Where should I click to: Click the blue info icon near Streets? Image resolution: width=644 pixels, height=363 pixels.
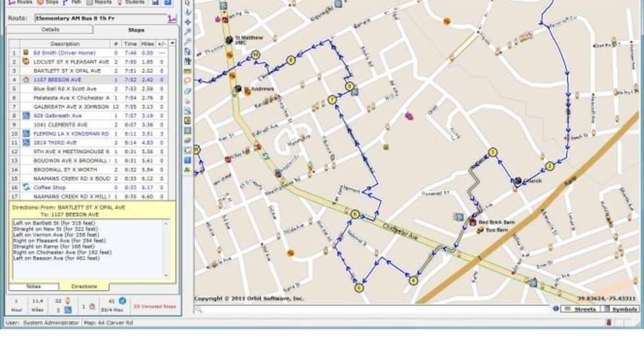[555, 308]
